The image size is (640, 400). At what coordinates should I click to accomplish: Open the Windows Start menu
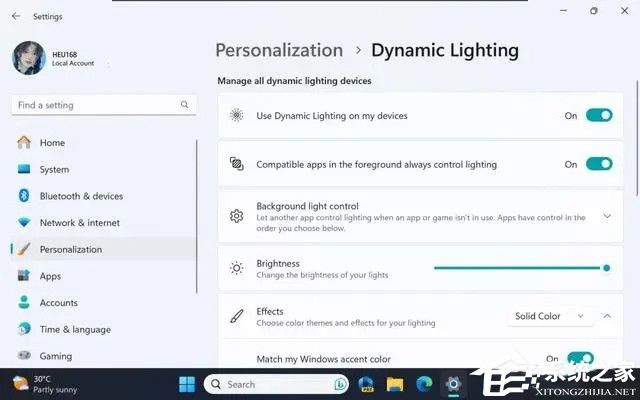pyautogui.click(x=187, y=384)
